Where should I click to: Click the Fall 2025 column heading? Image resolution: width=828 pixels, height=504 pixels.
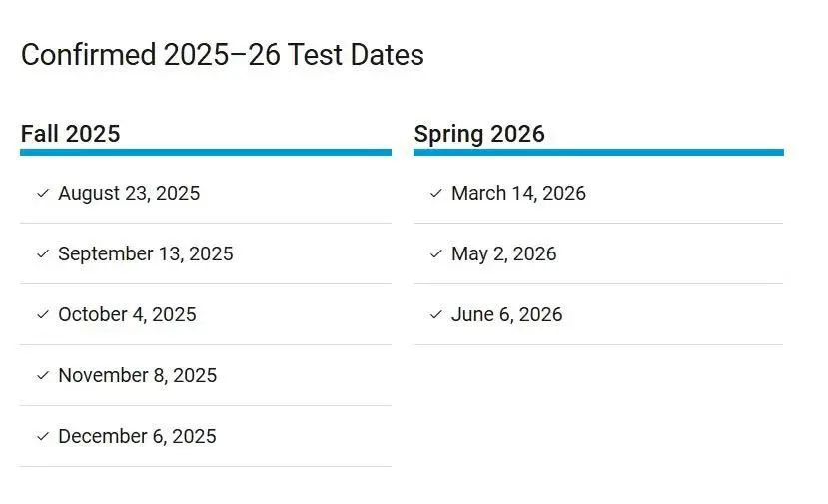(x=70, y=134)
